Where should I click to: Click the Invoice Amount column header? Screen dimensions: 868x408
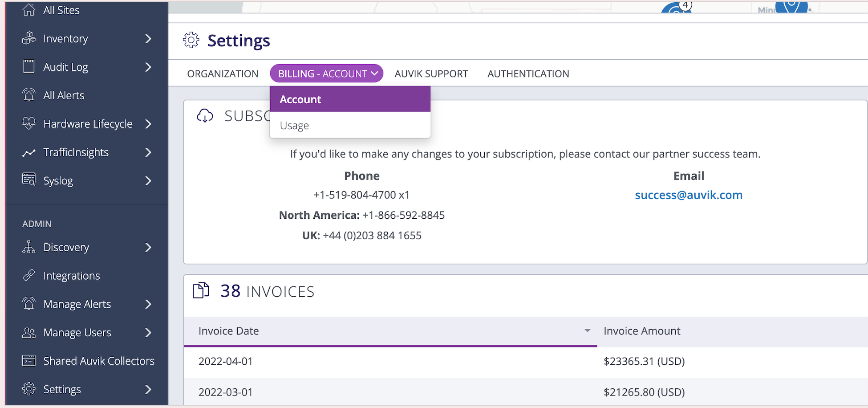click(642, 331)
